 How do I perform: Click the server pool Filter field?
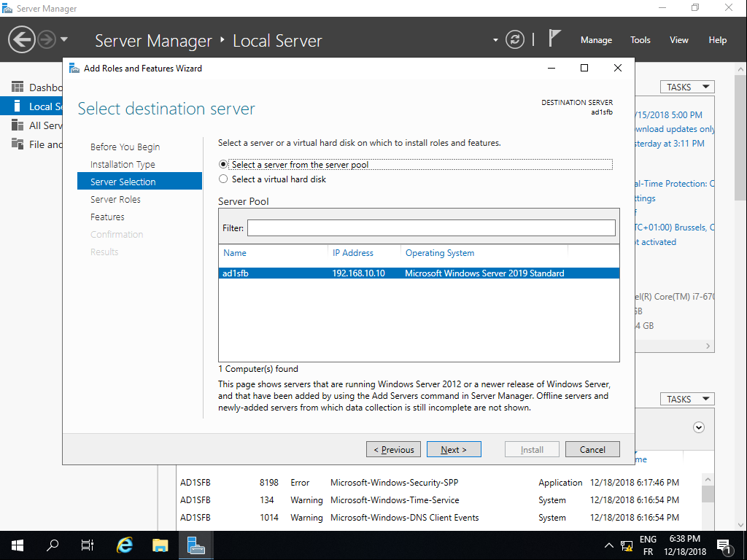pyautogui.click(x=431, y=228)
